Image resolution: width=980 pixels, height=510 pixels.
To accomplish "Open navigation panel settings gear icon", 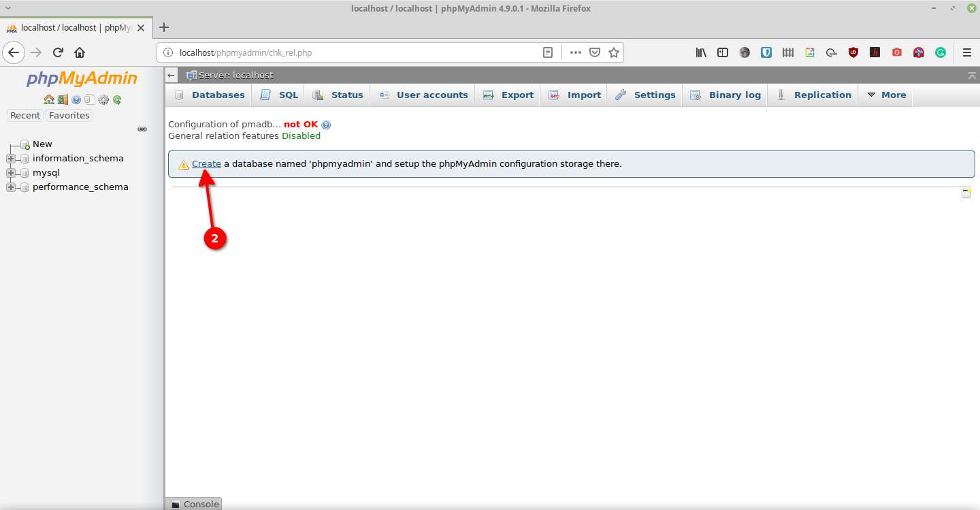I will click(103, 99).
